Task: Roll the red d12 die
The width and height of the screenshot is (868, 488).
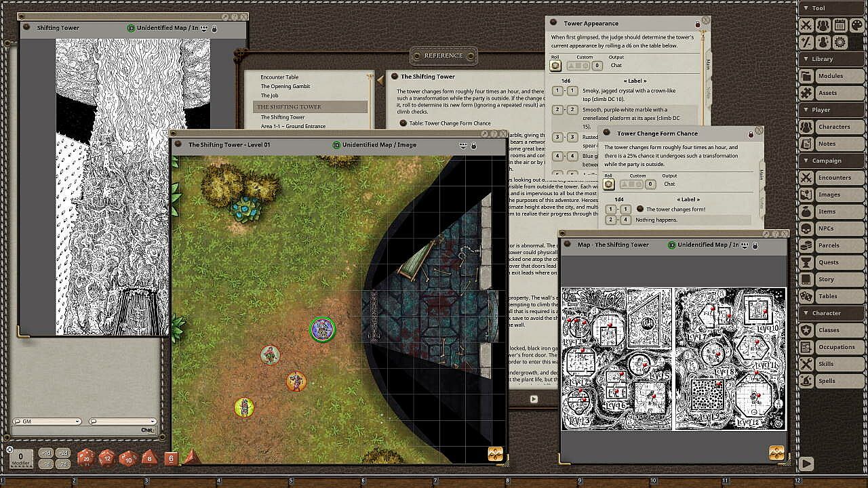Action: (107, 457)
